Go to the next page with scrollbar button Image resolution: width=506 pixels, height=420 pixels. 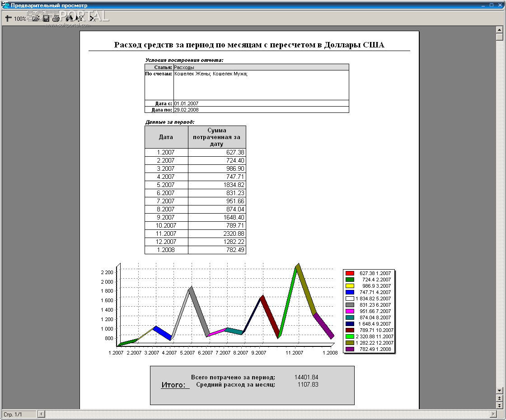tap(499, 405)
